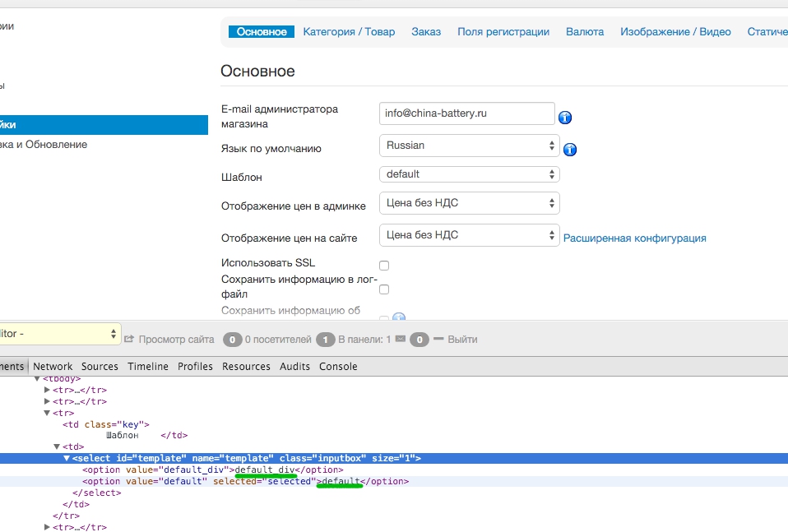The width and height of the screenshot is (788, 532).
Task: Open Отображение цен в админке dropdown
Action: (469, 203)
